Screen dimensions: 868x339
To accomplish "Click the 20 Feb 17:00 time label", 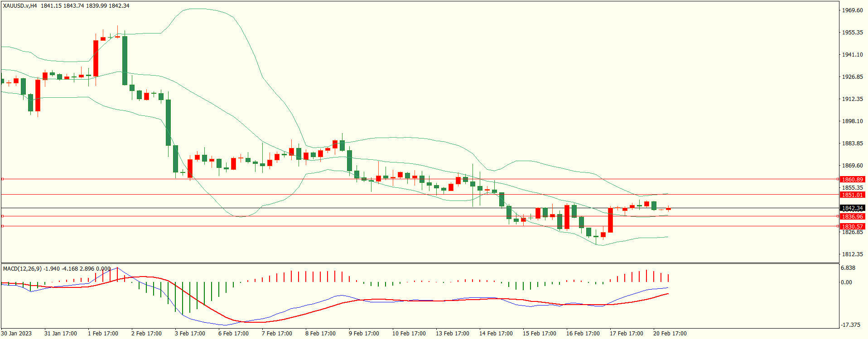I will (670, 334).
